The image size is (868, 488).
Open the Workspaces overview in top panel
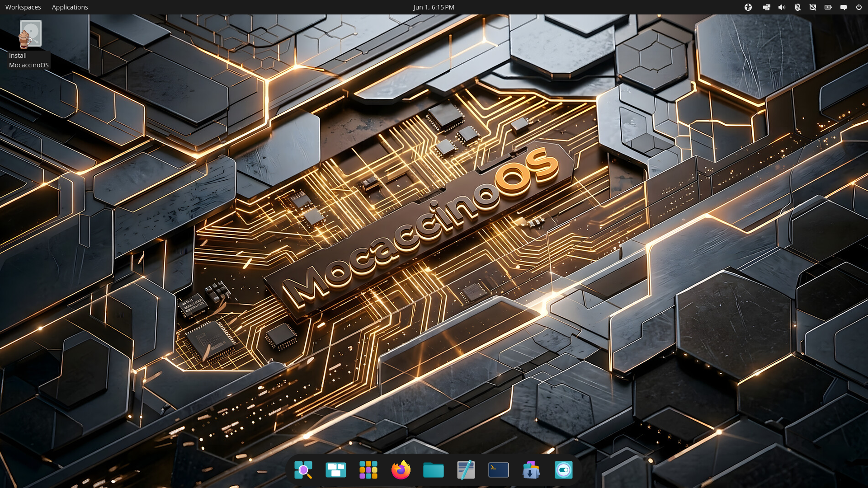(x=23, y=7)
